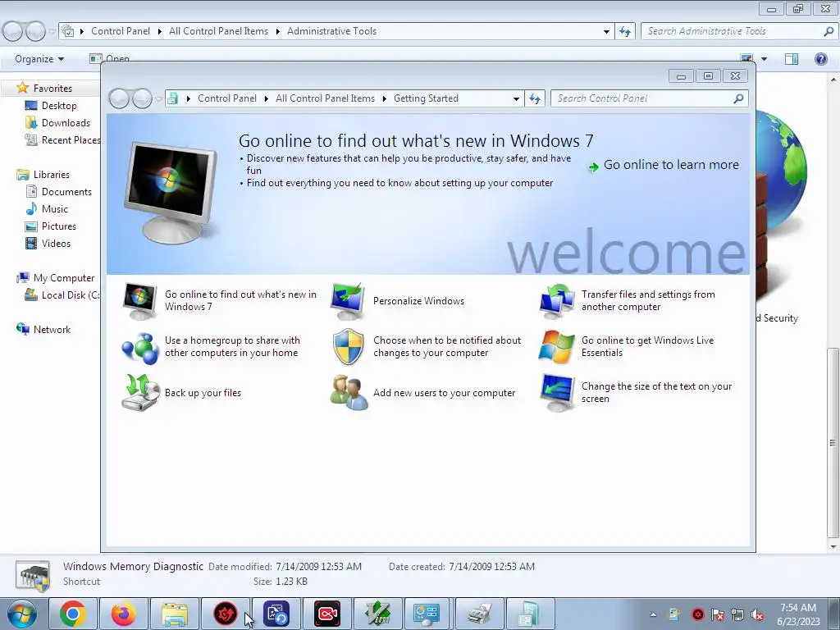Refresh the Administrative Tools address bar
Viewport: 840px width, 630px height.
[625, 32]
